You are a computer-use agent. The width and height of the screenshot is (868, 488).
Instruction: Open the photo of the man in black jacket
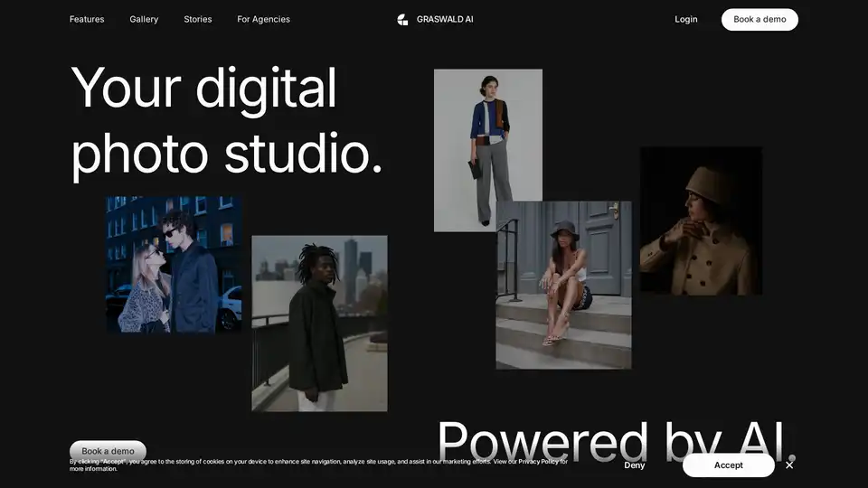[319, 323]
